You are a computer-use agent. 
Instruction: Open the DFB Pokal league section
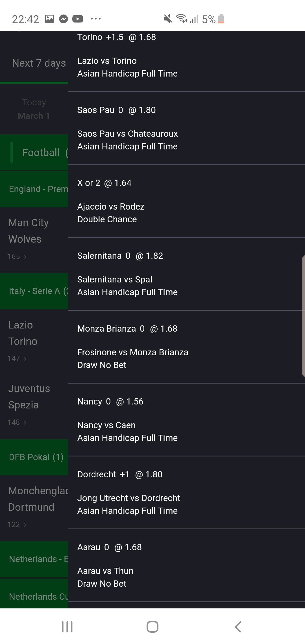pyautogui.click(x=36, y=457)
